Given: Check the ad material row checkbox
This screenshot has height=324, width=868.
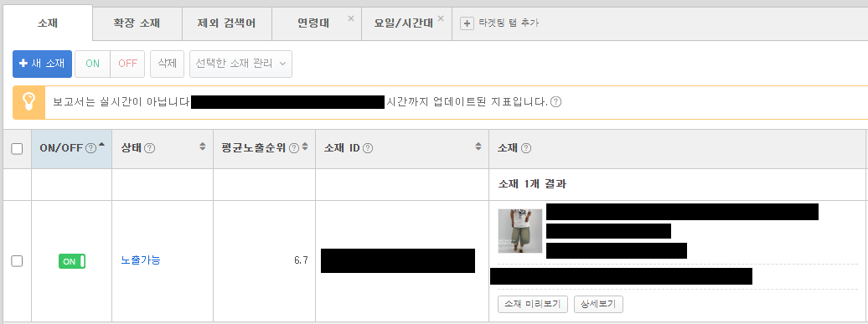Looking at the screenshot, I should coord(17,261).
